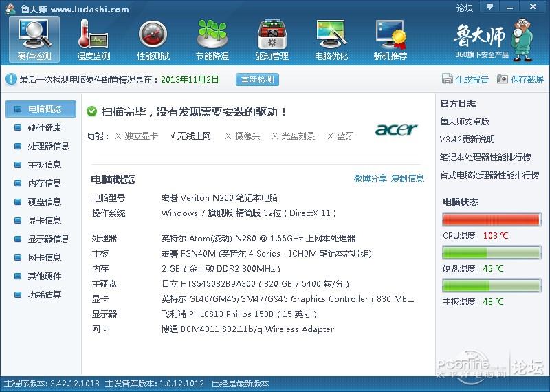Click the Acer brand logo
550x392 pixels.
396,129
